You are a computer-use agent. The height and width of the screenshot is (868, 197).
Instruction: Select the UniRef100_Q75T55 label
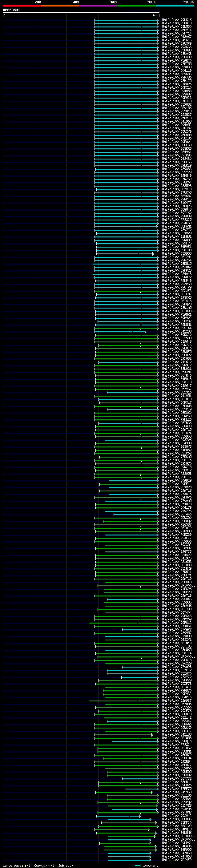[177, 64]
